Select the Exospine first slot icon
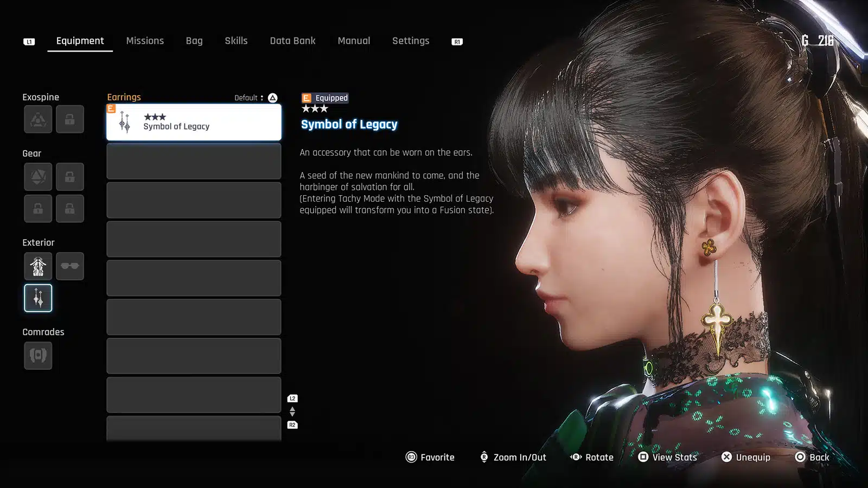Image resolution: width=868 pixels, height=488 pixels. pos(38,119)
